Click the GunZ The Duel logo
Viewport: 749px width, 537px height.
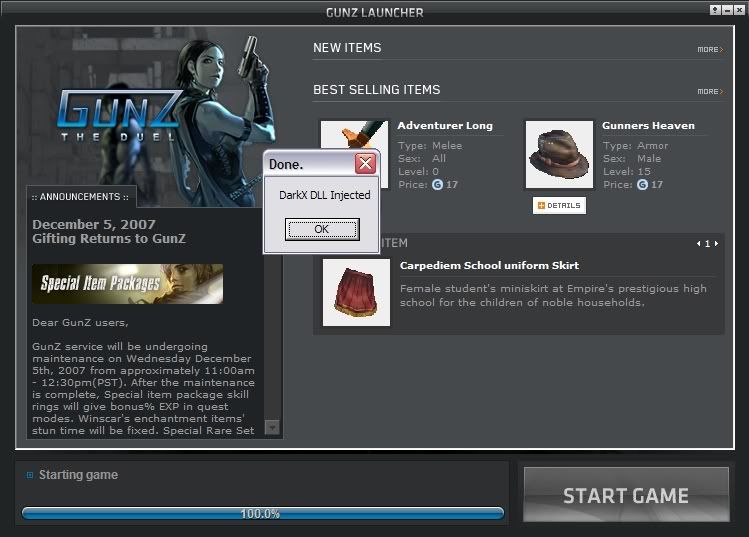119,116
